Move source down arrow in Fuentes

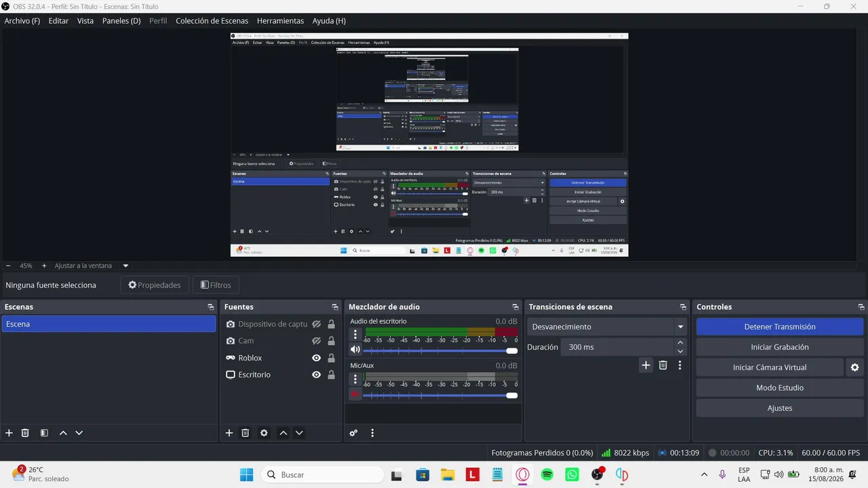(299, 432)
